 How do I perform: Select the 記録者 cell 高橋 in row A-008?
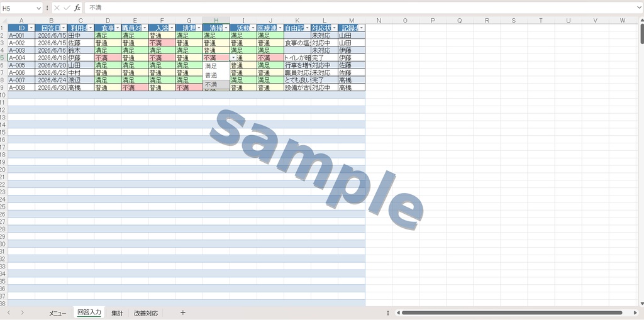(352, 87)
